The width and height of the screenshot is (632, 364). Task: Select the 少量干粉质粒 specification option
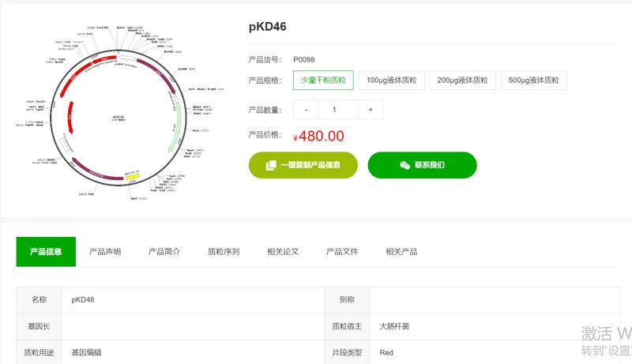click(323, 80)
